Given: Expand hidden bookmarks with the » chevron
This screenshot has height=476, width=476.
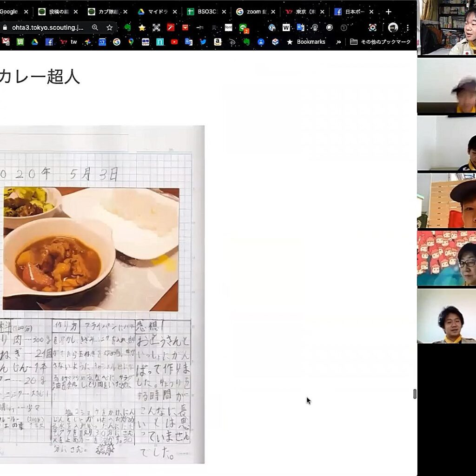Looking at the screenshot, I should point(338,42).
